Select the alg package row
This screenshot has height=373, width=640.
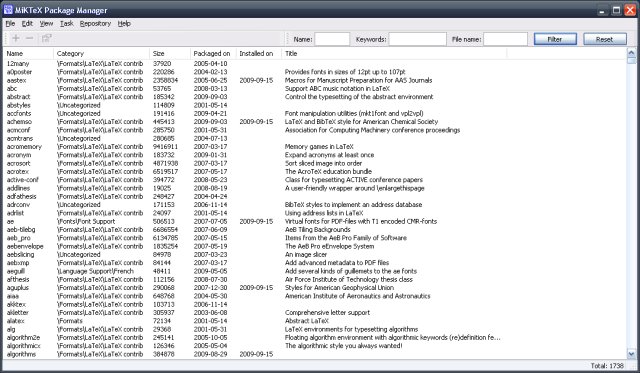pos(315,329)
